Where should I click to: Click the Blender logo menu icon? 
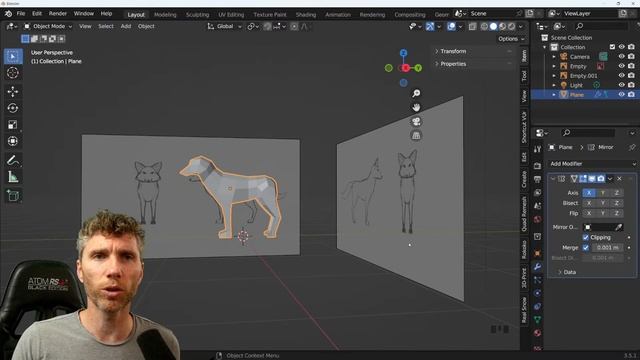[8, 13]
